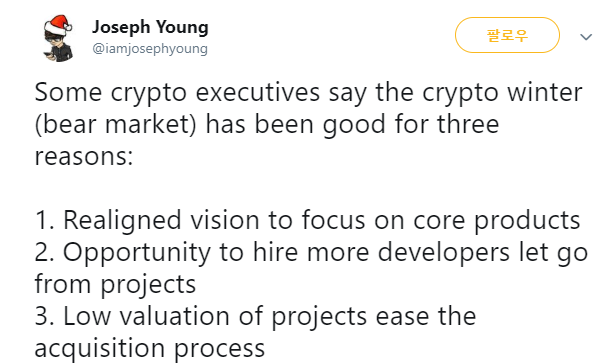Click the 'crypto winter' phrase in the tweet
This screenshot has width=607, height=364.
(502, 93)
